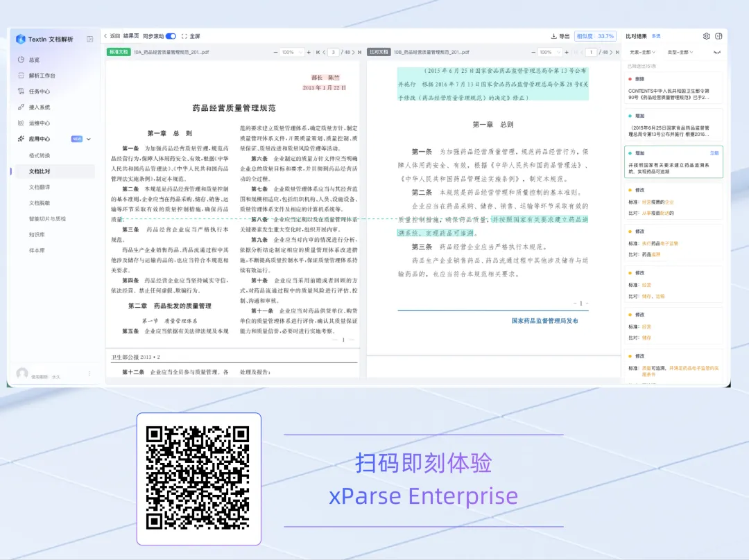The image size is (749, 560).
Task: Select the 增加 2015年6月25日 result card
Action: click(673, 125)
